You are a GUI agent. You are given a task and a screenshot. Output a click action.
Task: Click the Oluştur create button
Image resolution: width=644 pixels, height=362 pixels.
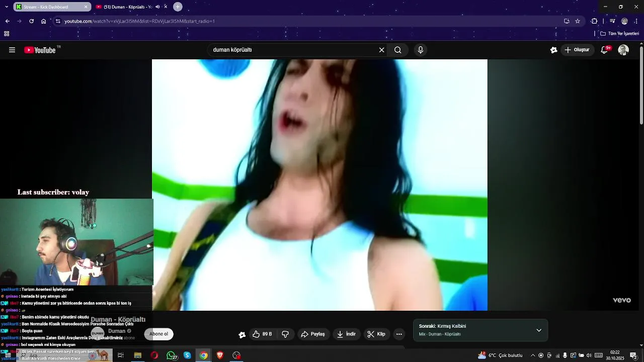[x=578, y=50]
